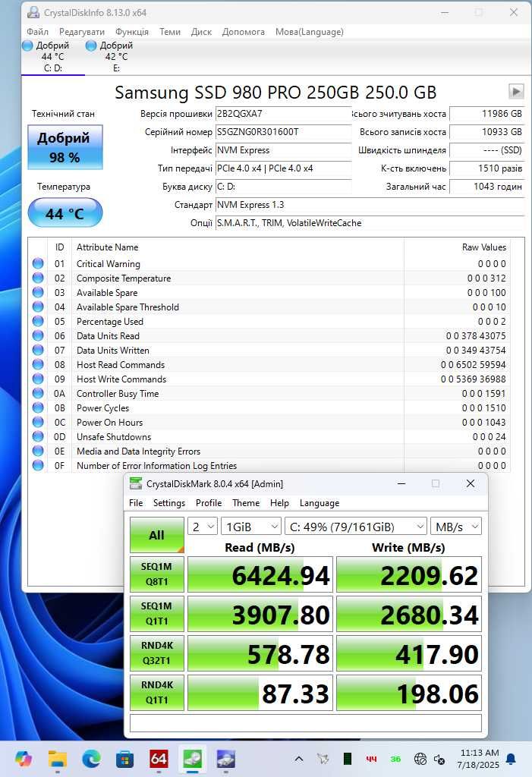Click status orb for Composite Temperature
The width and height of the screenshot is (532, 777).
click(38, 278)
